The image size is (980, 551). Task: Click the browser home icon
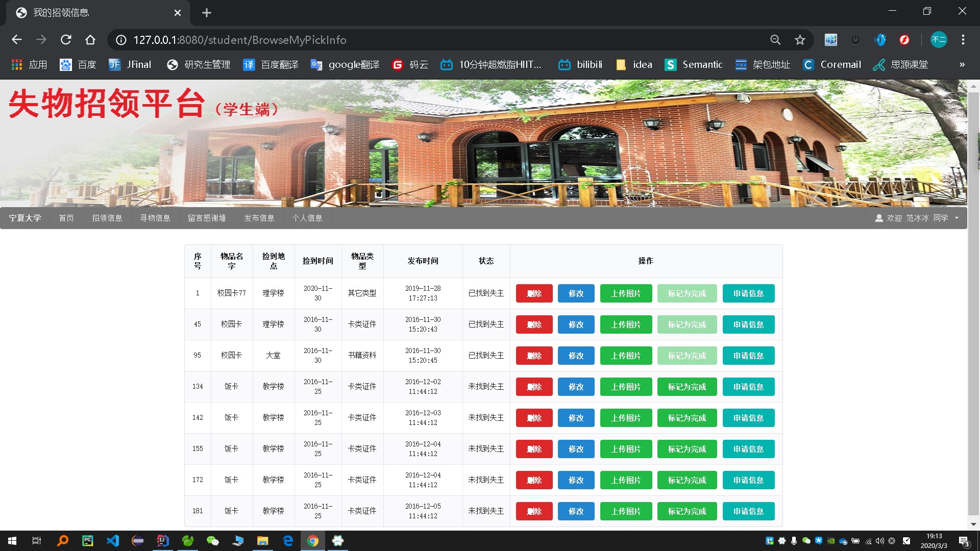pyautogui.click(x=90, y=40)
